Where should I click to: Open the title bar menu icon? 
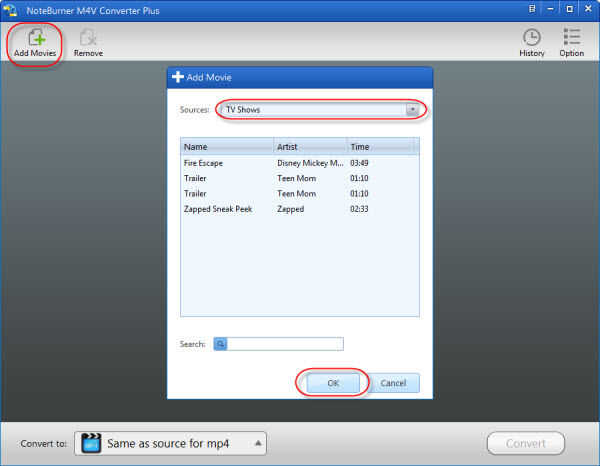pyautogui.click(x=532, y=9)
